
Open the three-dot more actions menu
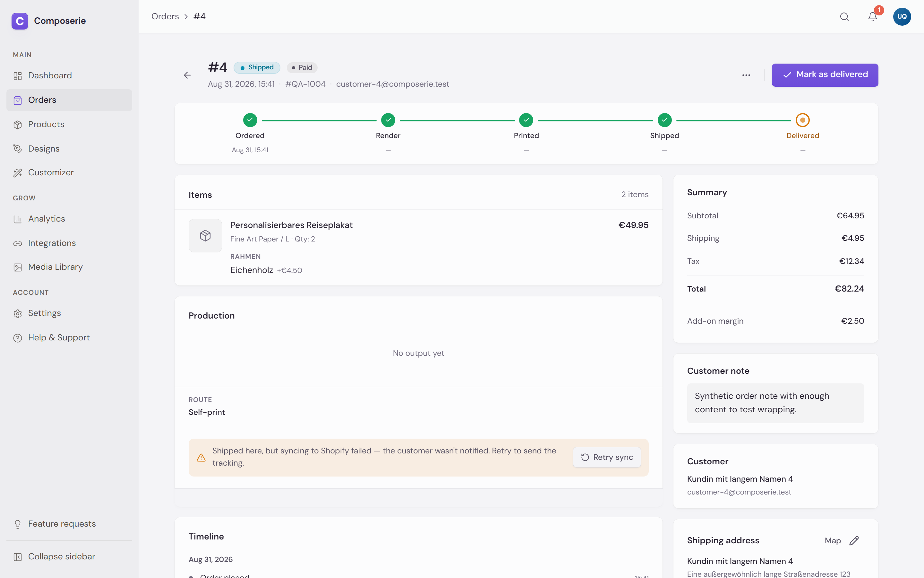(746, 75)
